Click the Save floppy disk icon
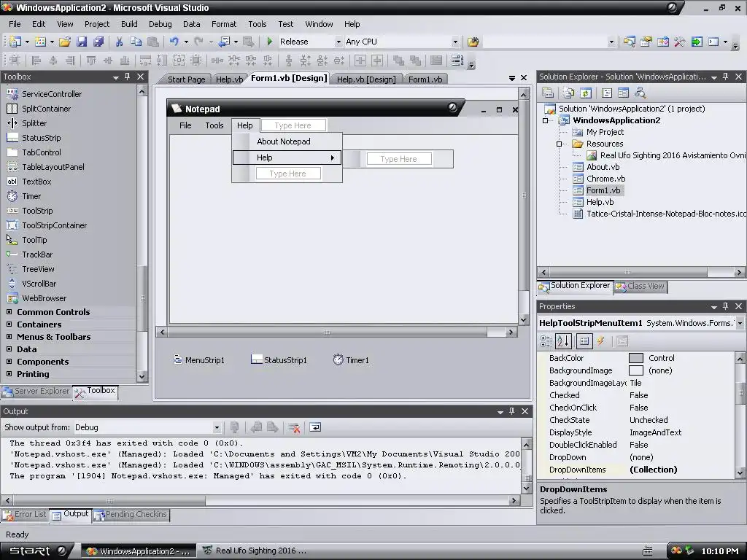This screenshot has width=747, height=560. click(82, 42)
